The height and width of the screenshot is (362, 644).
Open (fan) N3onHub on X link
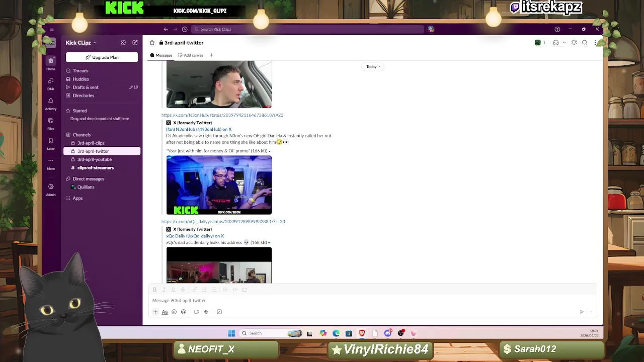pos(199,129)
